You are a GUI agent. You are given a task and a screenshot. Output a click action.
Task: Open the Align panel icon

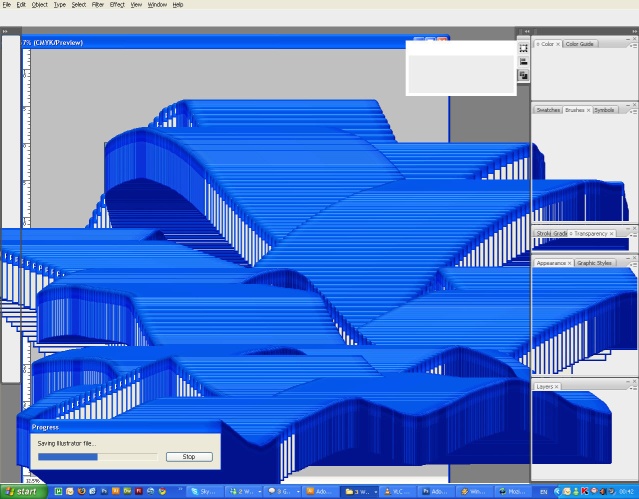(x=523, y=61)
